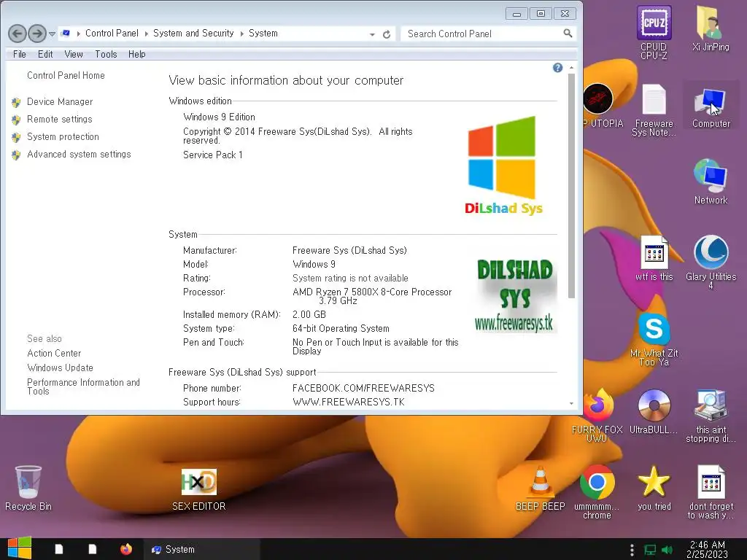
Task: Open Windows Update link
Action: click(x=60, y=367)
